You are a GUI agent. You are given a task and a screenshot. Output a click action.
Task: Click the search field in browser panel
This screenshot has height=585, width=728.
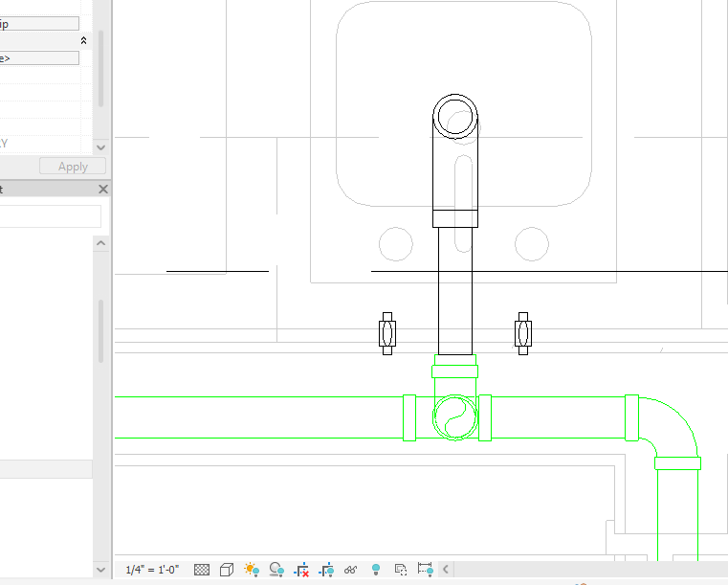click(50, 216)
